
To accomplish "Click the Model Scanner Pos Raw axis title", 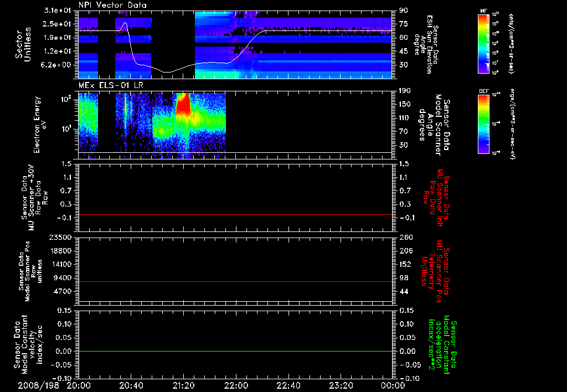I will click(30, 271).
